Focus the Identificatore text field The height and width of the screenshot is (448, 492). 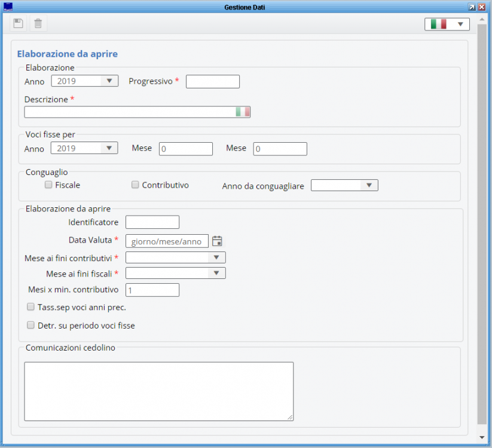(152, 222)
